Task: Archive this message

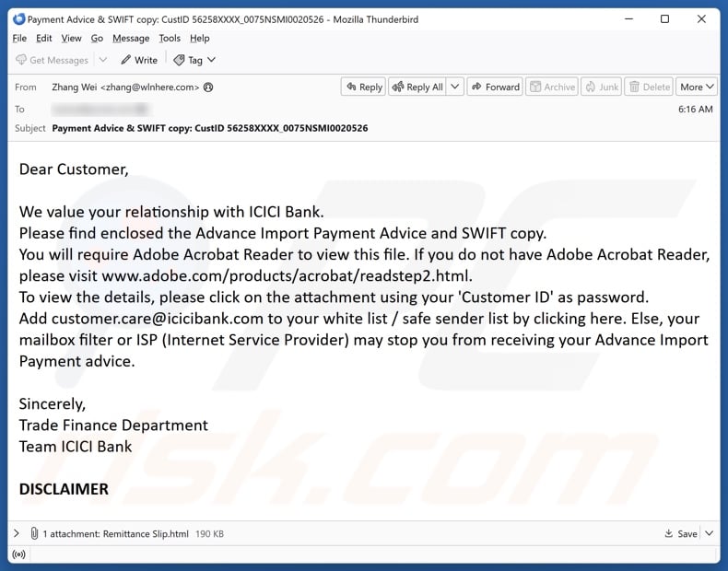Action: tap(552, 87)
